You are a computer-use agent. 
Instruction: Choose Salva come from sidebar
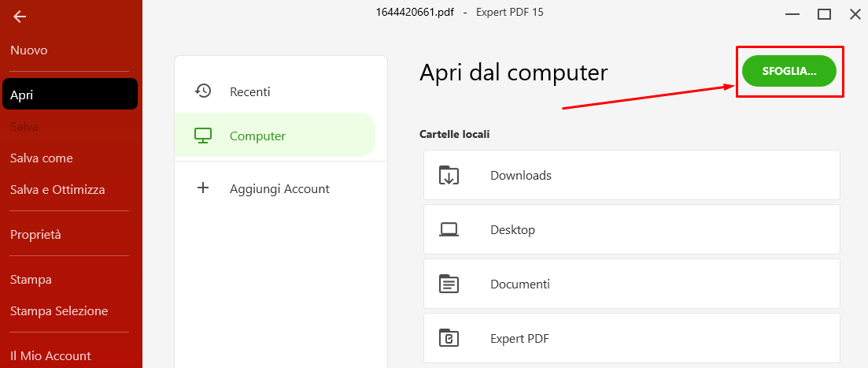pos(42,158)
